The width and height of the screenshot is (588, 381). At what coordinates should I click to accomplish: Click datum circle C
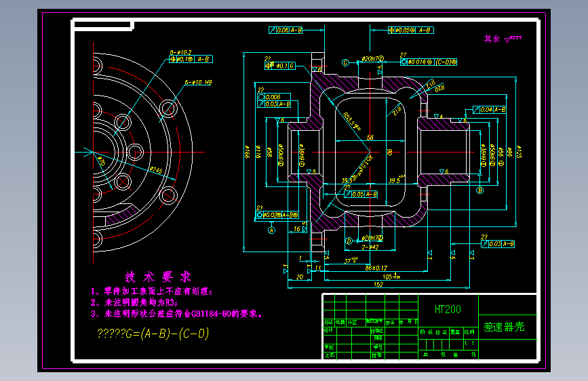pyautogui.click(x=345, y=62)
